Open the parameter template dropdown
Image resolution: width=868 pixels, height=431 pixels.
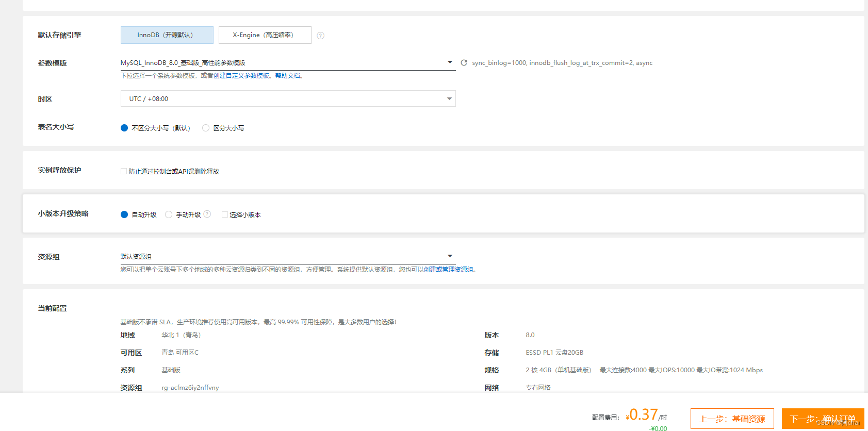coord(288,63)
